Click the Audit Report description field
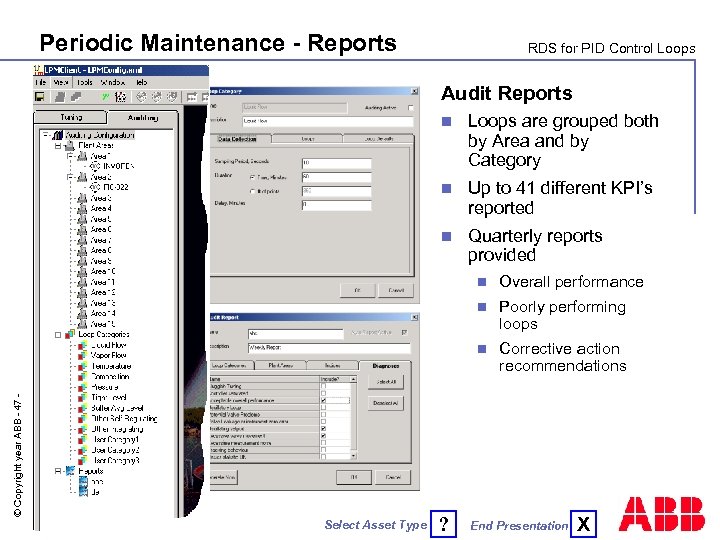 tap(329, 348)
